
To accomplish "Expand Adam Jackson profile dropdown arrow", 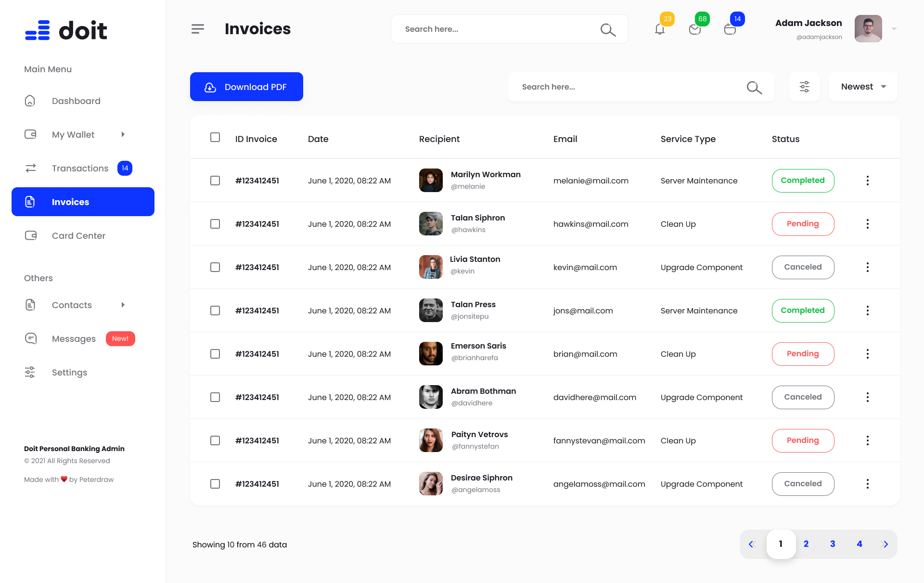I will pos(894,29).
